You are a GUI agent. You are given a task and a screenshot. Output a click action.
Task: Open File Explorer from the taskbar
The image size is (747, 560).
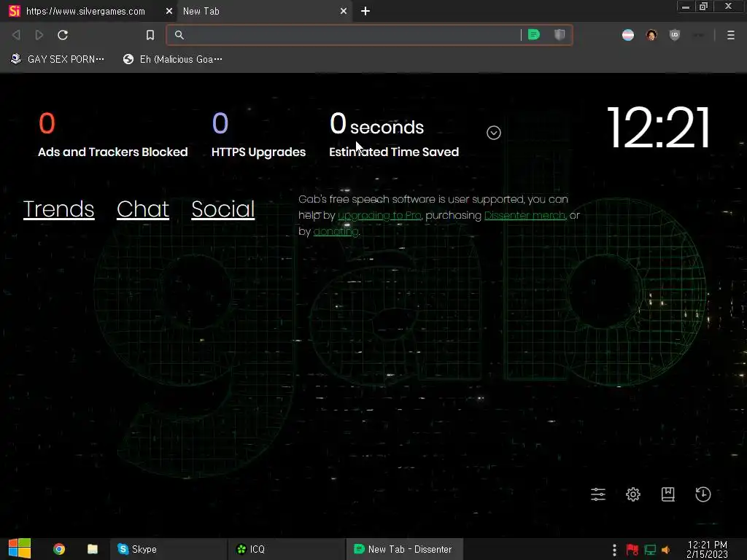93,549
